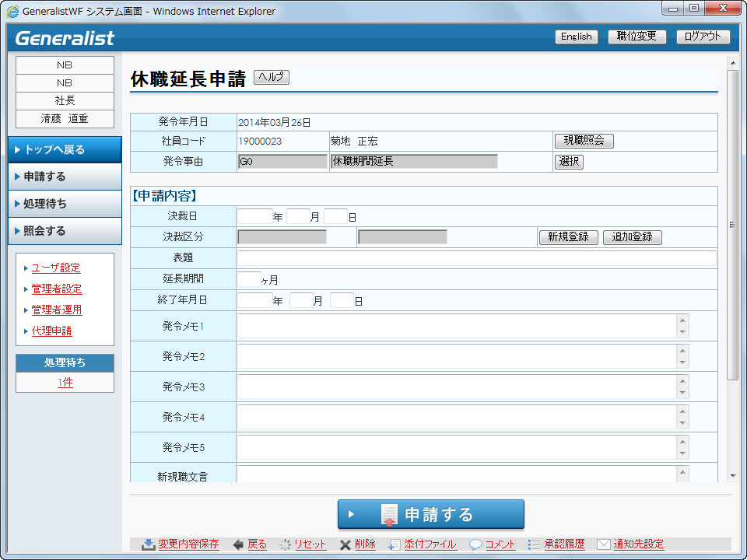Screen dimensions: 747x560
Task: Click the page scrollbar down arrow
Action: click(x=732, y=474)
